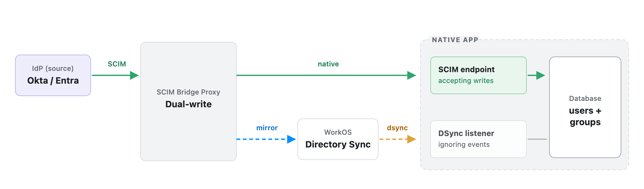
Task: Click the Database users + groups box
Action: [585, 107]
